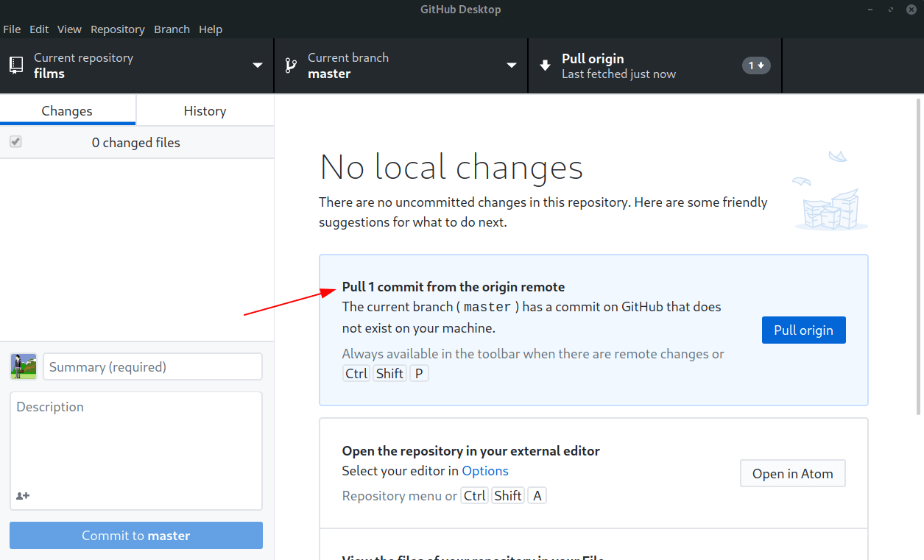This screenshot has height=560, width=924.
Task: Switch to the Changes tab
Action: click(68, 110)
